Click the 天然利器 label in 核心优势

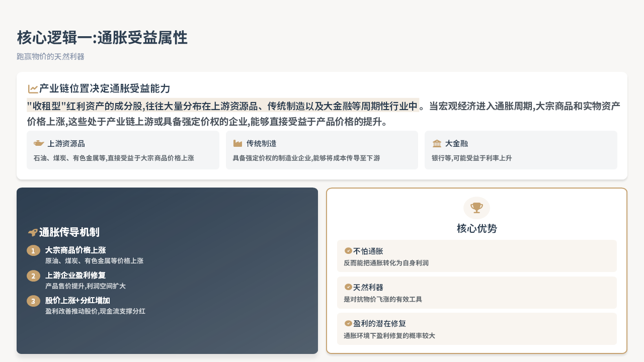coord(368,287)
